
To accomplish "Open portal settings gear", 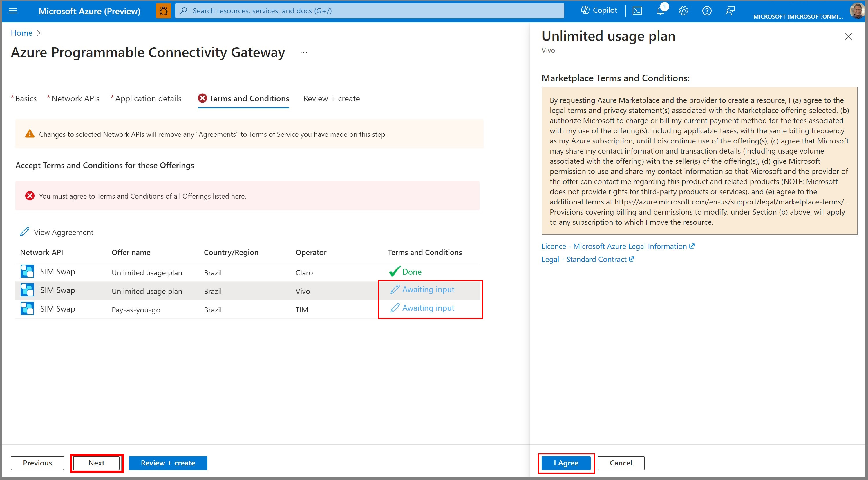I will [683, 11].
